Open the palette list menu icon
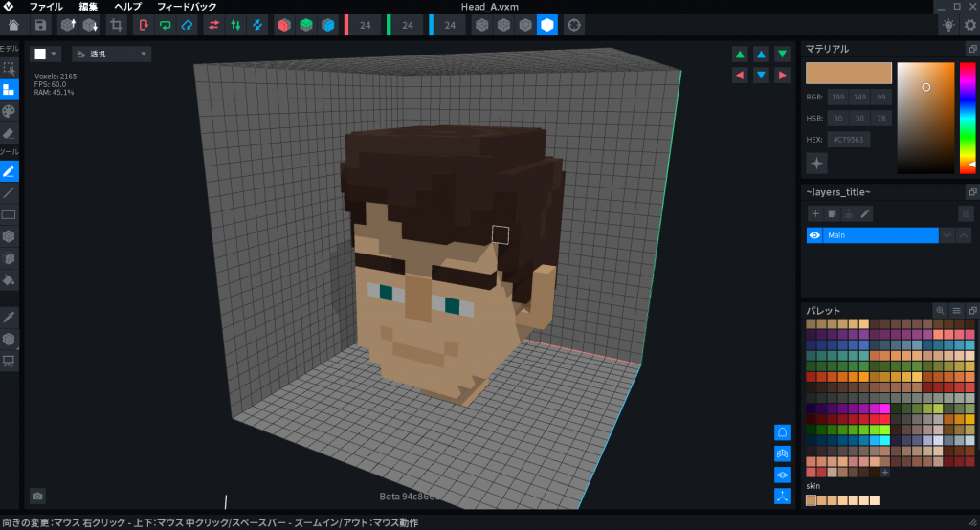Viewport: 980px width, 530px height. [956, 311]
